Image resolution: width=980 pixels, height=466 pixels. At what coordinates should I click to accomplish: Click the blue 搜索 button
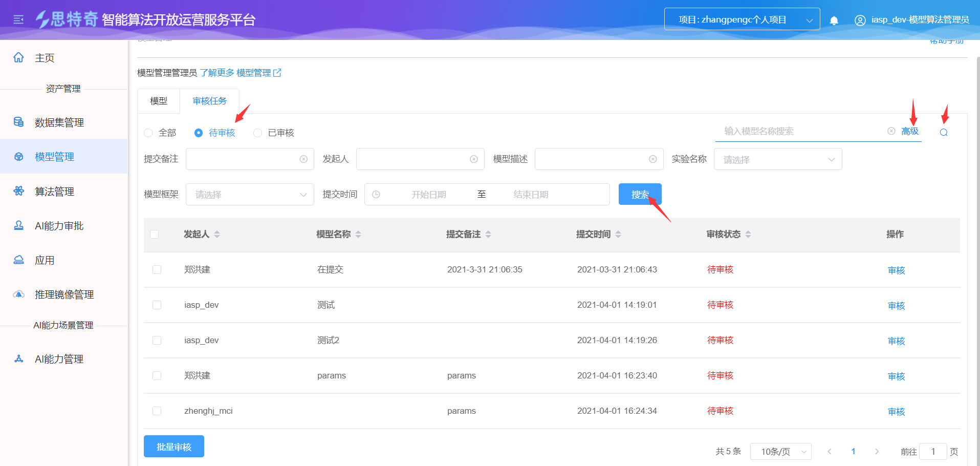click(640, 194)
